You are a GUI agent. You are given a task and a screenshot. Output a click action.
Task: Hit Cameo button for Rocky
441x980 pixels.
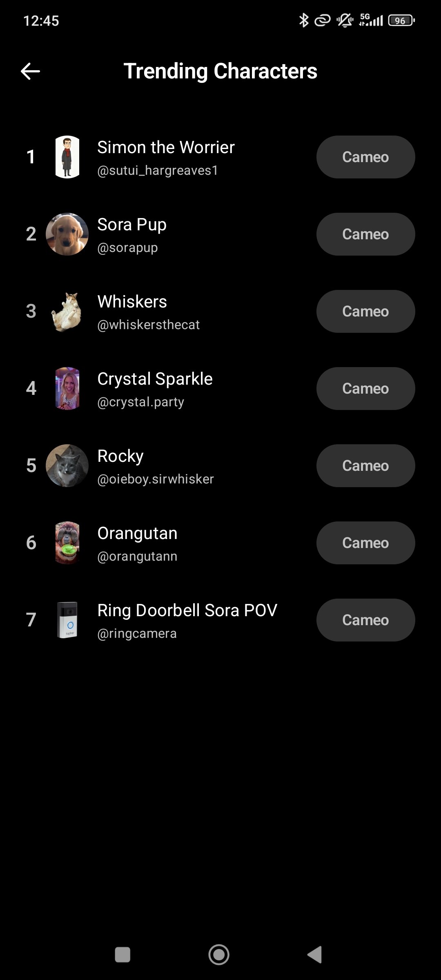click(x=365, y=465)
